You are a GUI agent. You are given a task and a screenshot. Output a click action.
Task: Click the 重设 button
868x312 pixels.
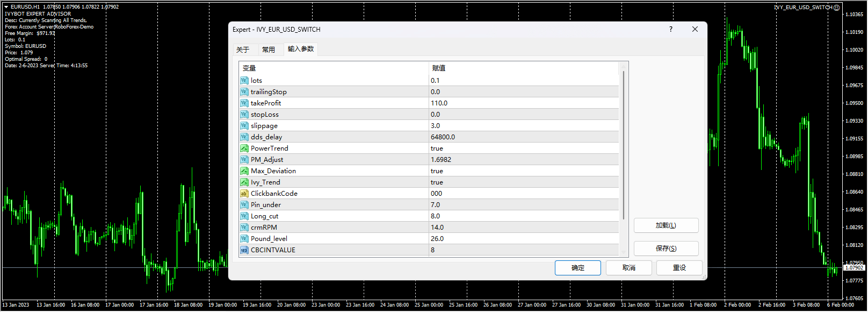679,268
